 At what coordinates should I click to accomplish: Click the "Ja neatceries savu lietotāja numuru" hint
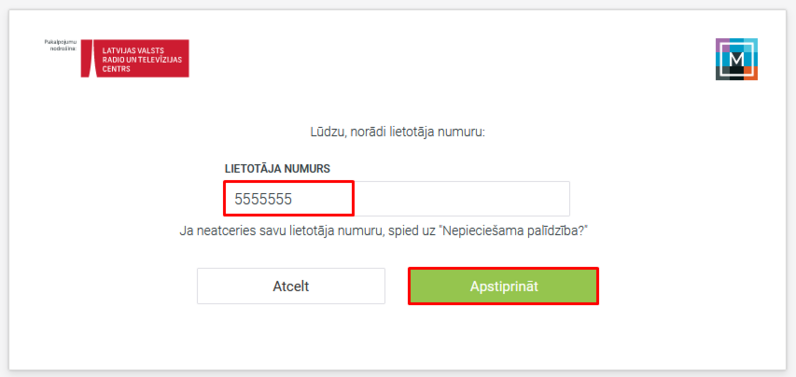pyautogui.click(x=280, y=231)
